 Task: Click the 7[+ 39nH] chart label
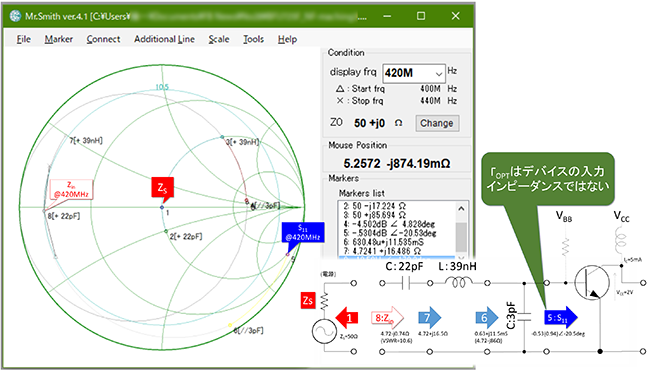[x=86, y=140]
